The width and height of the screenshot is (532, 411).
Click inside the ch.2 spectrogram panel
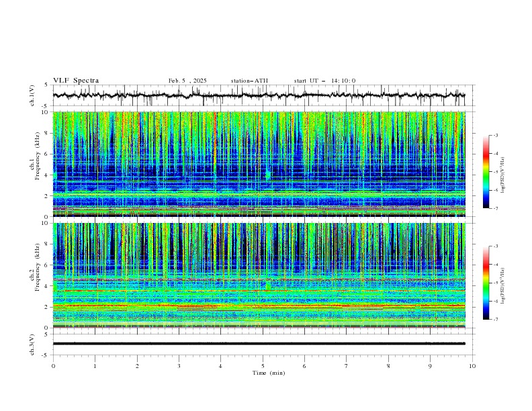click(x=259, y=275)
